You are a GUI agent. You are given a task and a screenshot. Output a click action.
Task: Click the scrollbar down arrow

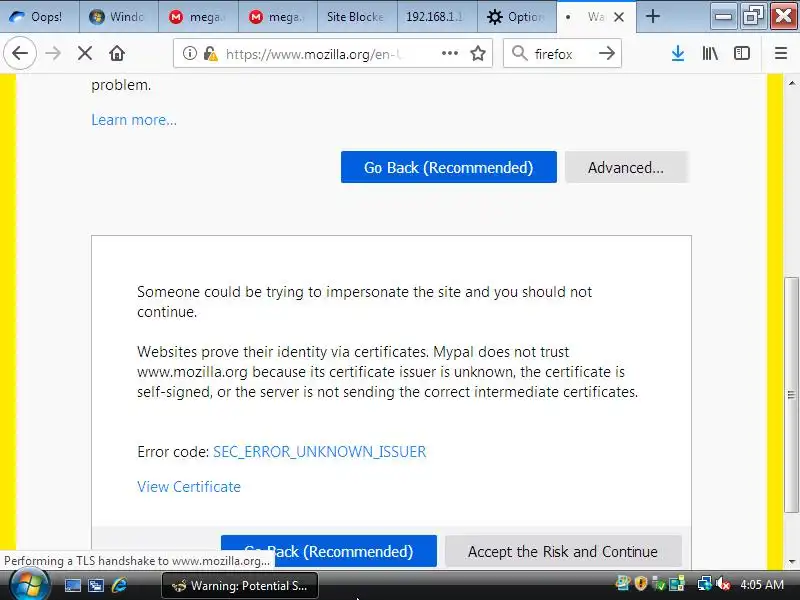tap(791, 562)
